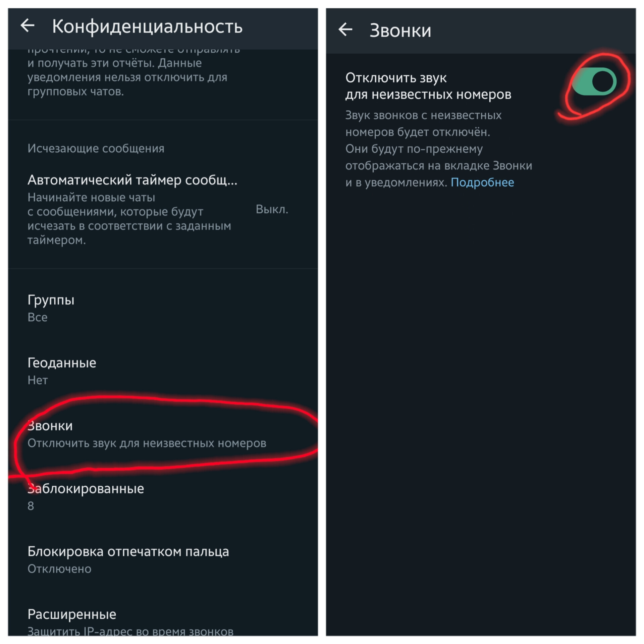Tap Защитить IP-адрес во время звонков text
The image size is (644, 644).
pyautogui.click(x=130, y=631)
